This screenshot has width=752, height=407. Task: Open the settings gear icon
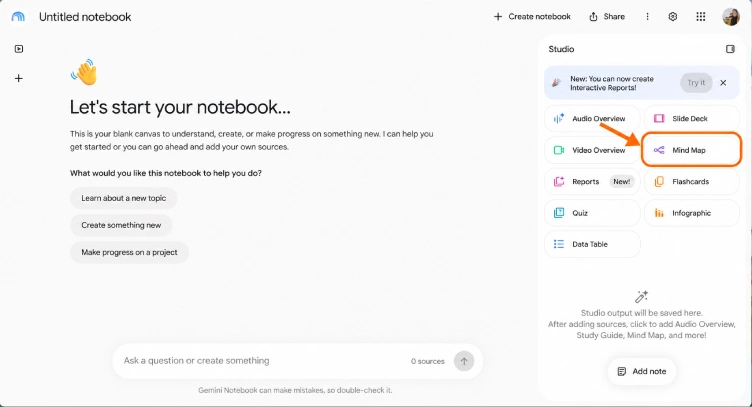point(673,17)
